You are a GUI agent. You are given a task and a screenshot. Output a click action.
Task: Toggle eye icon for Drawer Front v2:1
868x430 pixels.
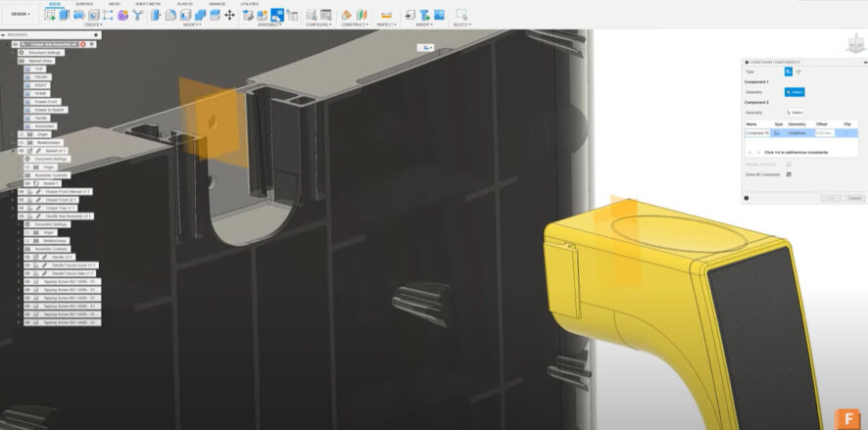(x=21, y=200)
